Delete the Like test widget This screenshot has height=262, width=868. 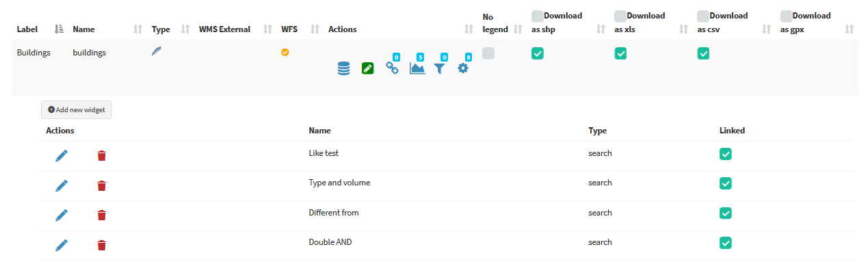coord(102,156)
